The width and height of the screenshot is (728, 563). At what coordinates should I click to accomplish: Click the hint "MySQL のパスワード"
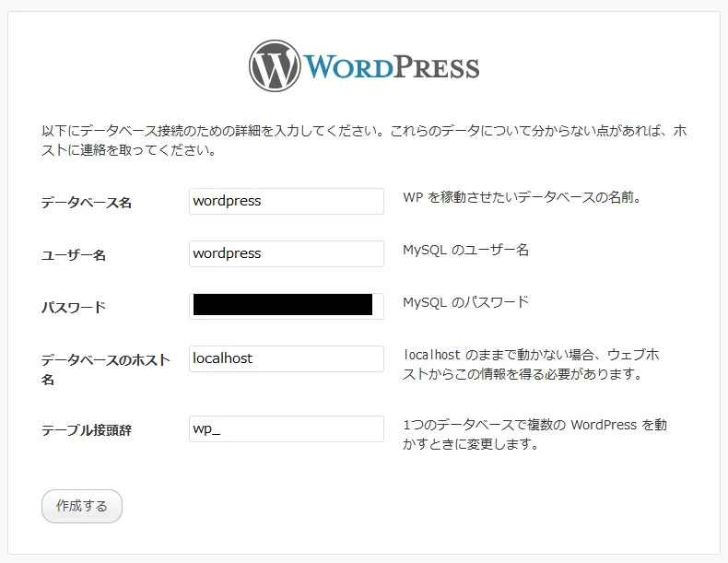pyautogui.click(x=465, y=302)
